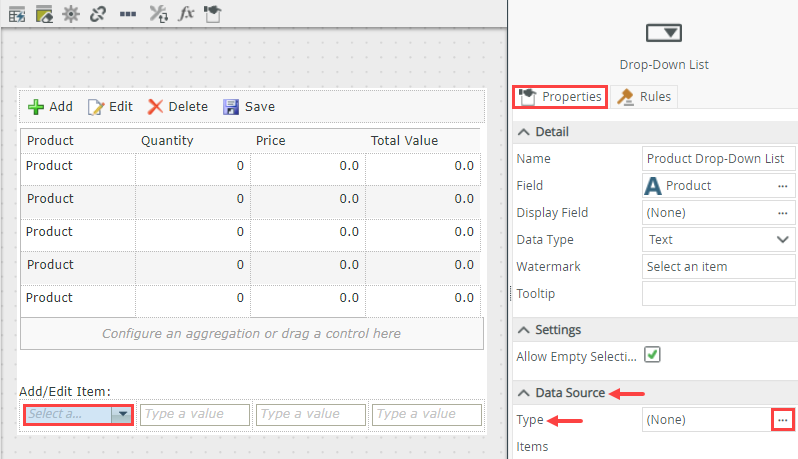Open the fx expressions toolbar icon
The width and height of the screenshot is (798, 459).
[x=186, y=13]
